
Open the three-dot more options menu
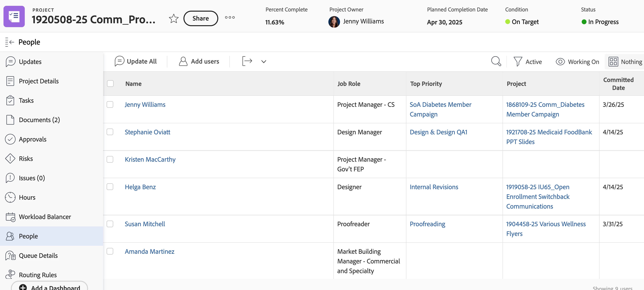tap(230, 17)
